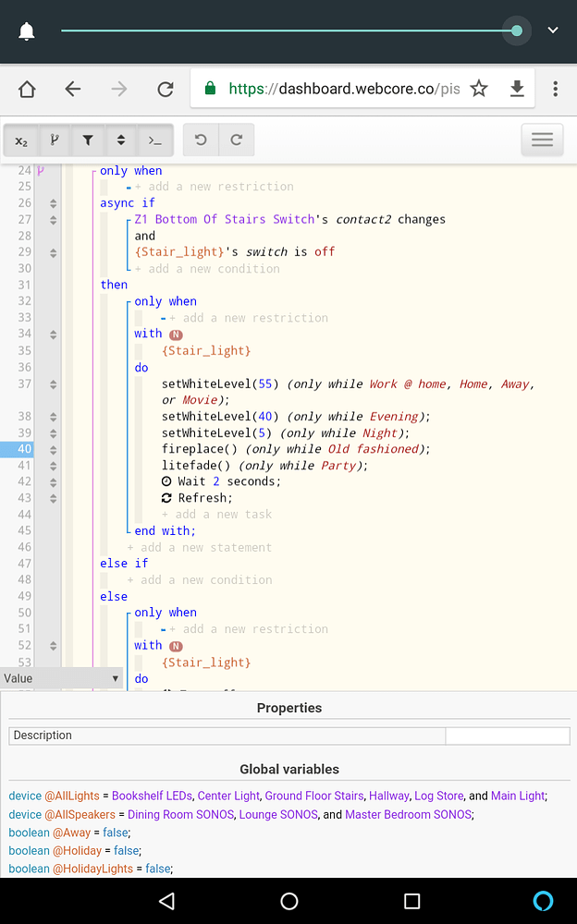
Task: Expand the volume panel chevron
Action: pos(553,30)
